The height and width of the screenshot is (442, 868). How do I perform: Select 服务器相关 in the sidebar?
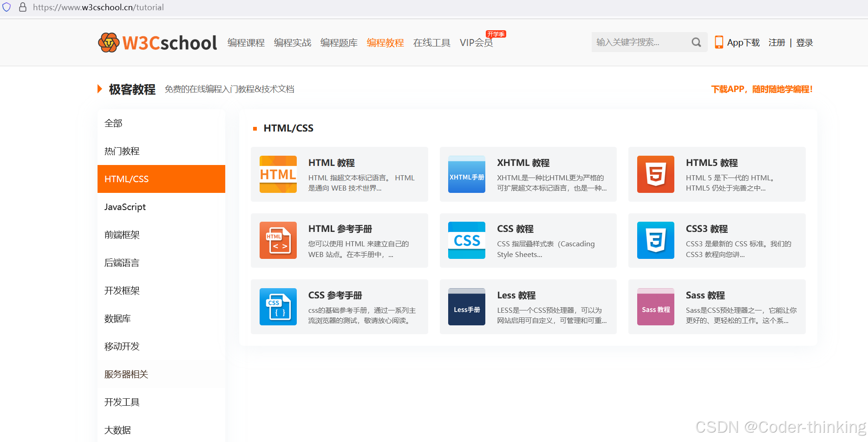pyautogui.click(x=161, y=374)
